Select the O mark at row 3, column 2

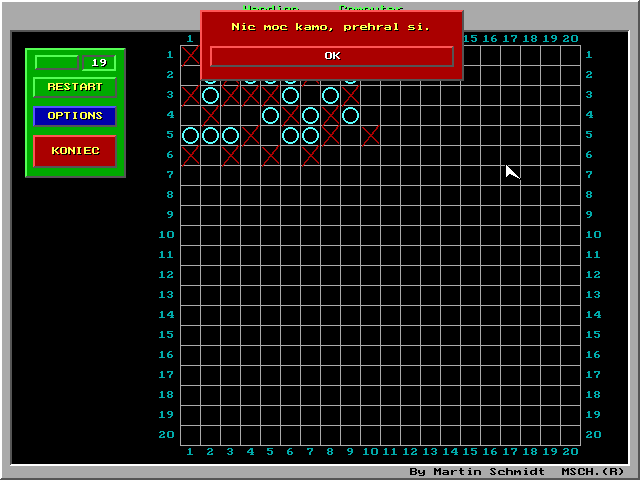[x=210, y=96]
